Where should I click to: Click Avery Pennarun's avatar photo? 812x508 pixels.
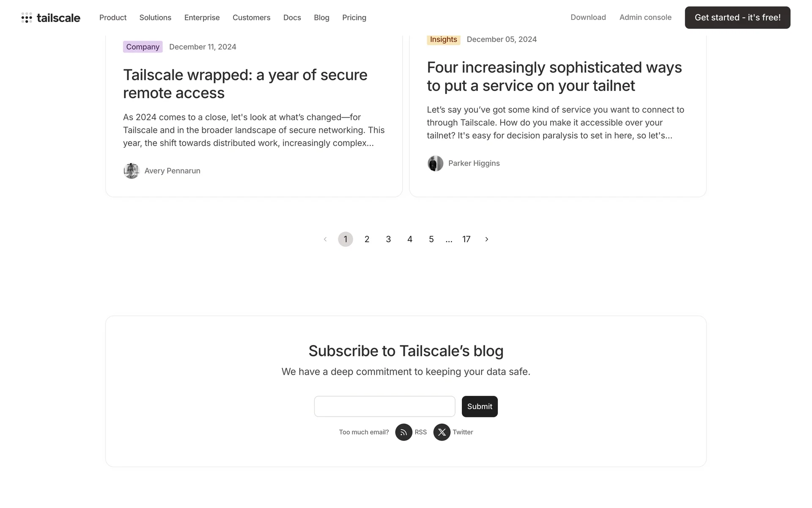(131, 171)
